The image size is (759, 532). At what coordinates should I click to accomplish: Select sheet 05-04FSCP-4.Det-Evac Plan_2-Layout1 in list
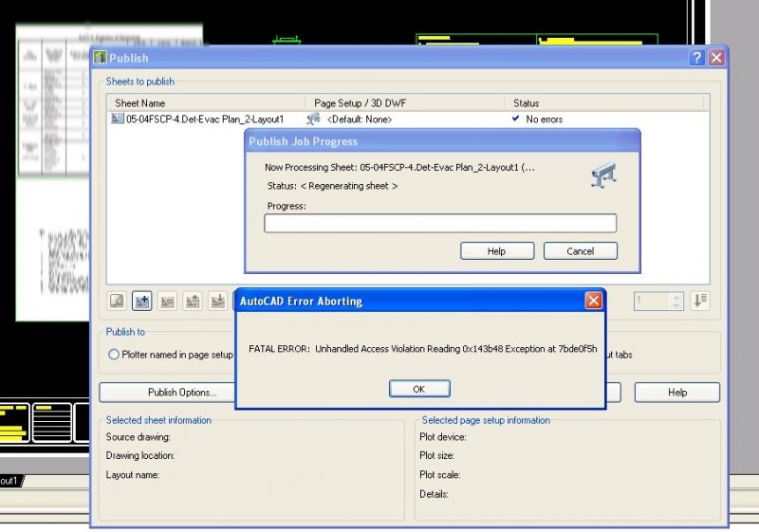coord(205,119)
